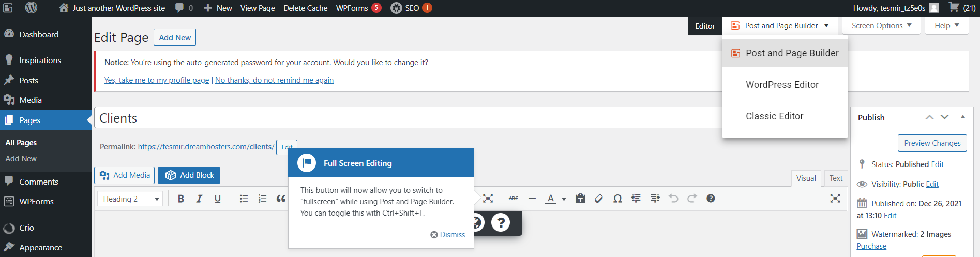Edit the published date

click(x=890, y=216)
